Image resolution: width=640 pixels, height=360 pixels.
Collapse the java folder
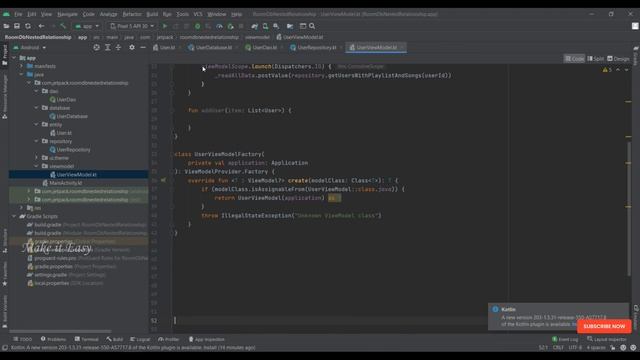coord(22,74)
